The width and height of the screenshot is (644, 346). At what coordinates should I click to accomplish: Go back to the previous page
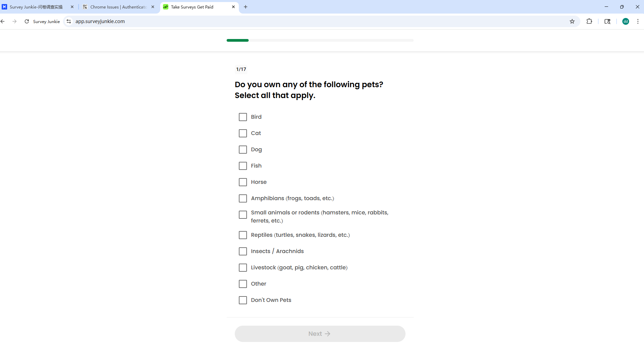(3, 21)
